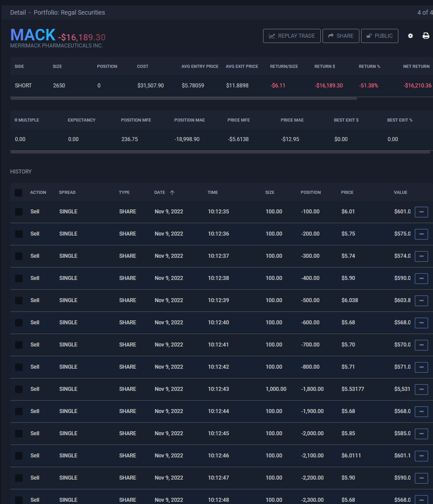Click the Merrimack Pharmaceuticals Inc. company name
Image resolution: width=433 pixels, height=504 pixels.
tap(57, 46)
